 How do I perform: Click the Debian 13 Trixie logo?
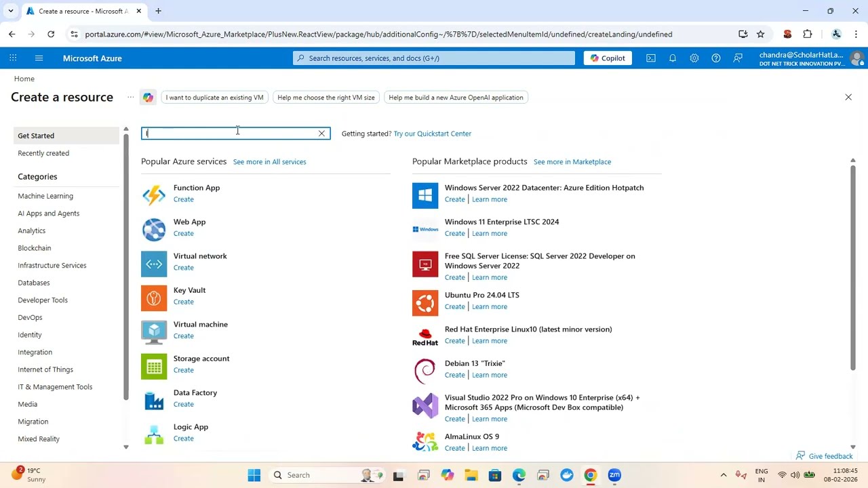[x=425, y=371]
